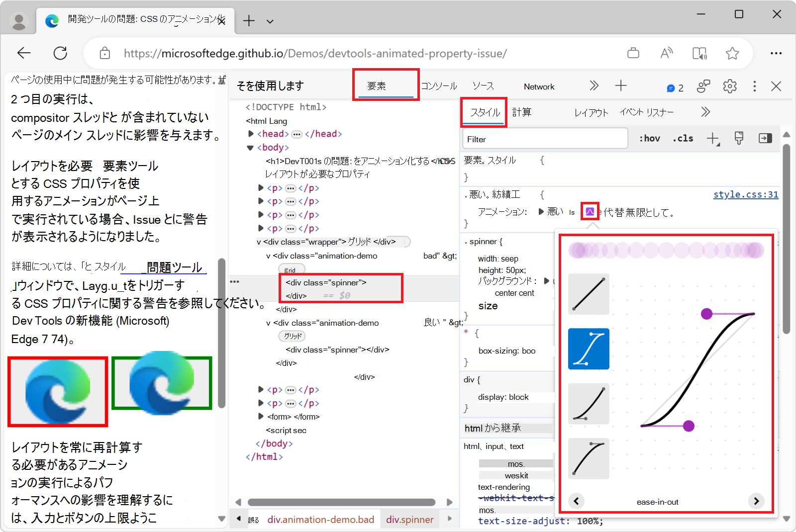796x532 pixels.
Task: Toggle the grid badge on animation-demo bad
Action: click(291, 270)
